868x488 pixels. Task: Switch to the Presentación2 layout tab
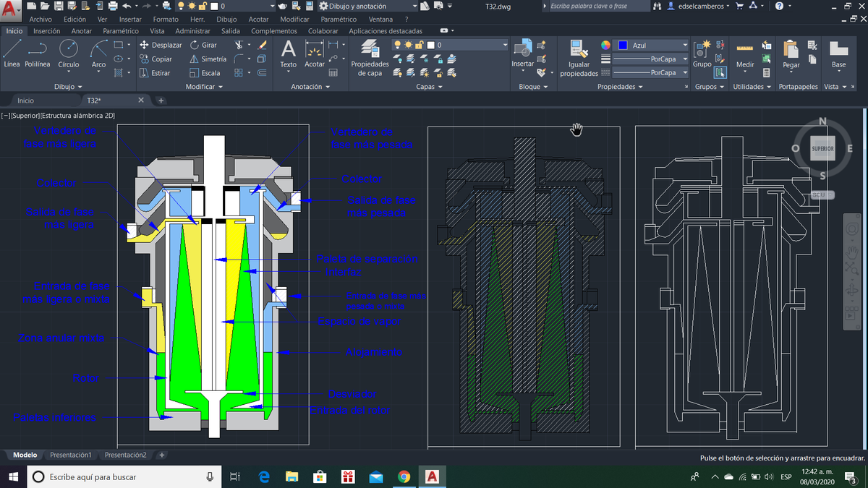click(125, 455)
